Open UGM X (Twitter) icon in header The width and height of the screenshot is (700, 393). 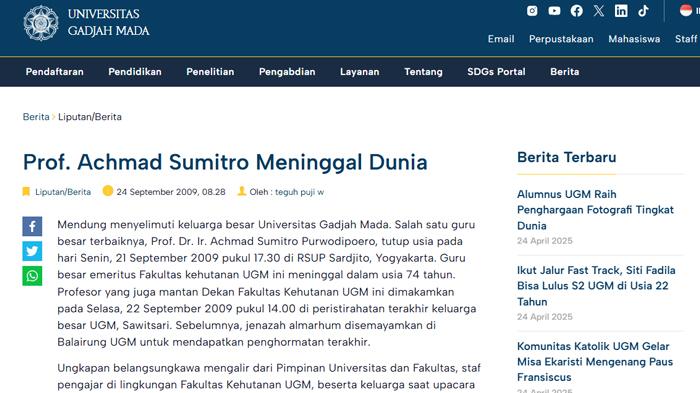point(599,11)
